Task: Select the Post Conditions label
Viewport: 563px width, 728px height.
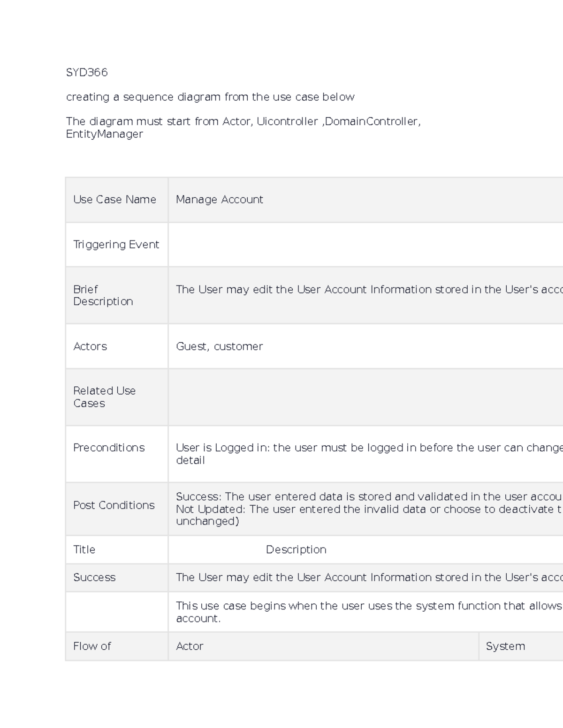Action: [114, 505]
